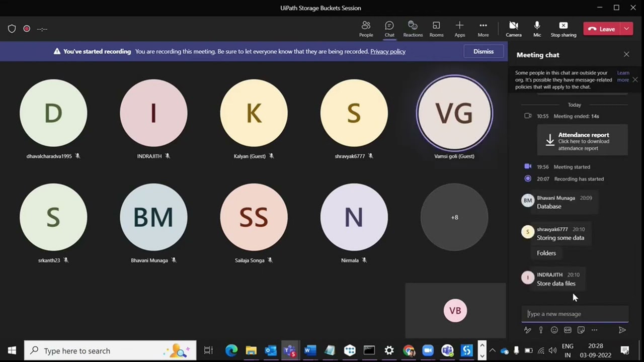644x362 pixels.
Task: Set message delivery options (exclamation icon)
Action: (541, 330)
